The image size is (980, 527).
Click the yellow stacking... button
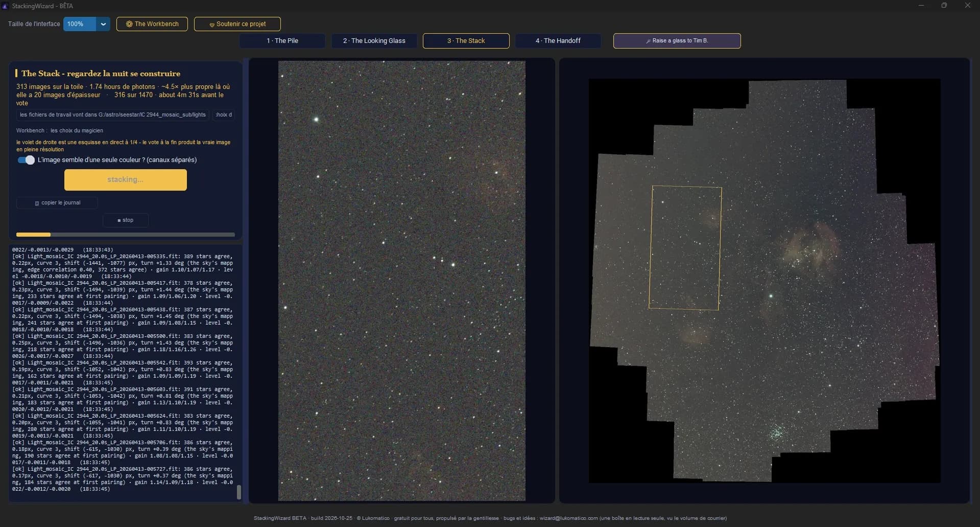(126, 180)
